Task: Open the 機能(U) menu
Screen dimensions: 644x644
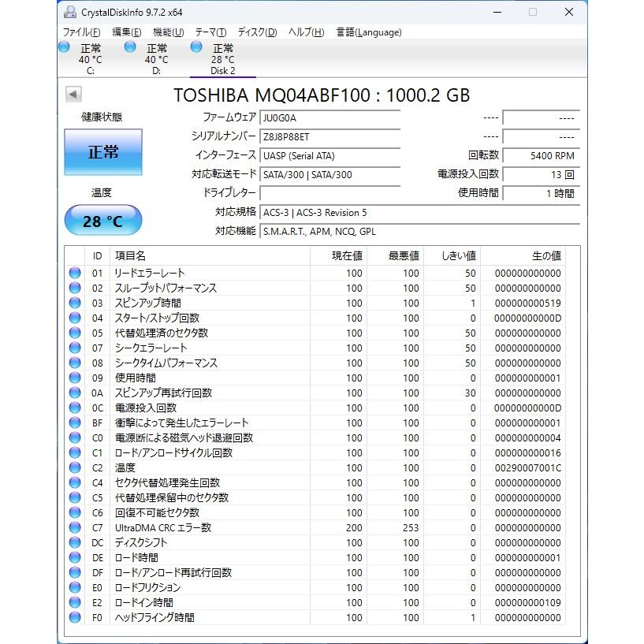Action: tap(169, 32)
